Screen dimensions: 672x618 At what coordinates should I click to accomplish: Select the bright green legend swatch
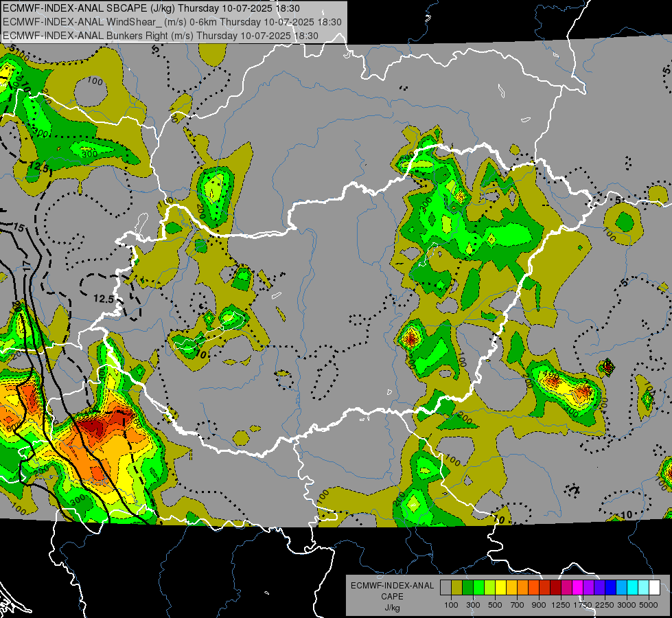point(478,587)
